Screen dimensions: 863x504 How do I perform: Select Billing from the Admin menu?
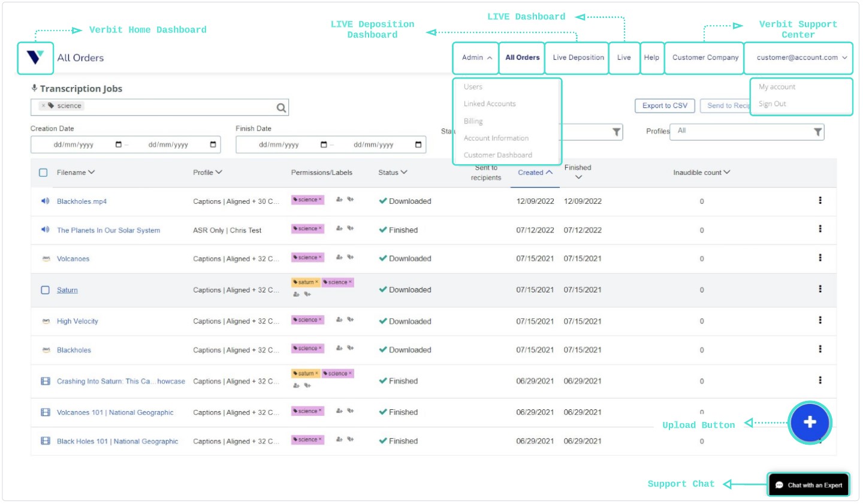[473, 121]
